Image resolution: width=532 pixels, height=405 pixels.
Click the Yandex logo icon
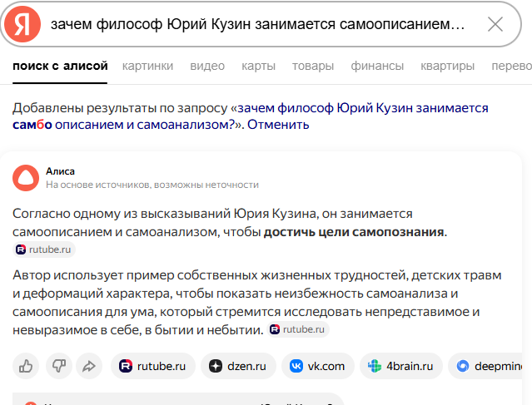(22, 24)
